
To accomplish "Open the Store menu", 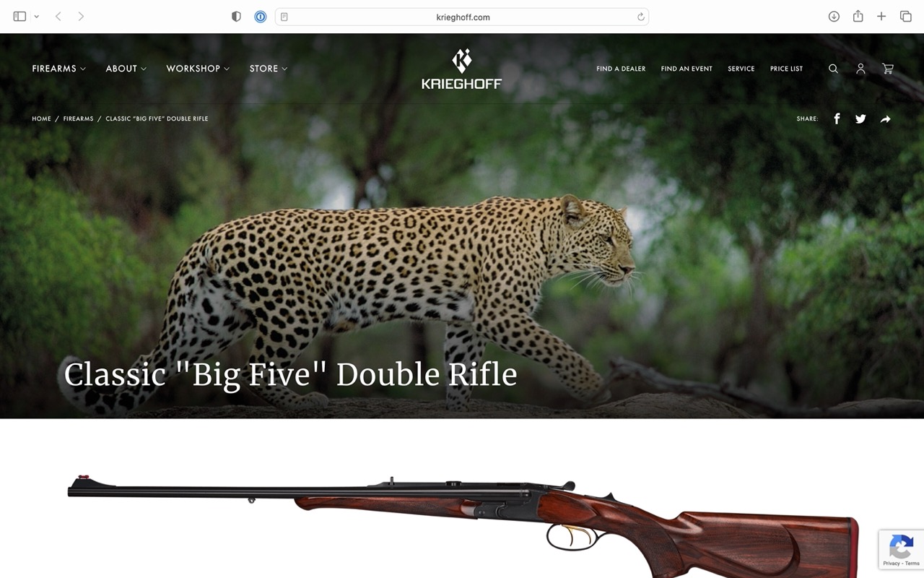I will [x=269, y=69].
